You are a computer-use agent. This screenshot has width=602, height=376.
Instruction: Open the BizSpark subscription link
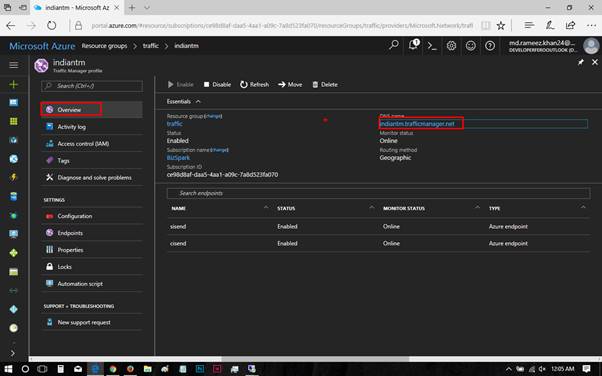click(x=178, y=158)
